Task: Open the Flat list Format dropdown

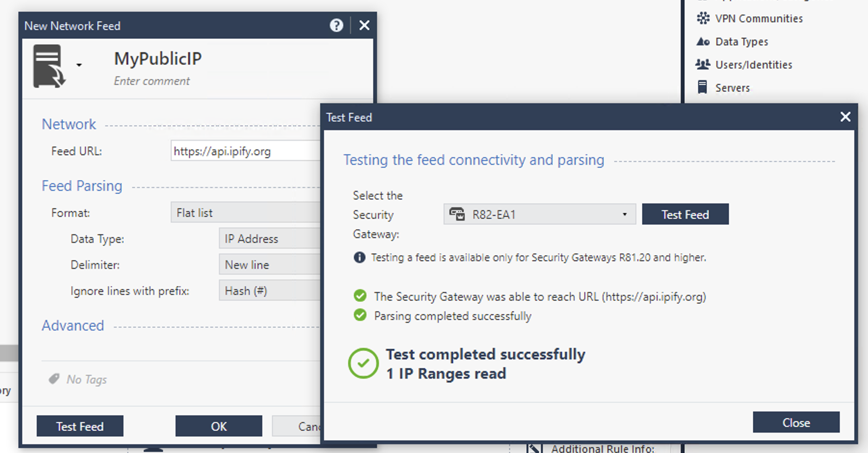Action: point(245,213)
